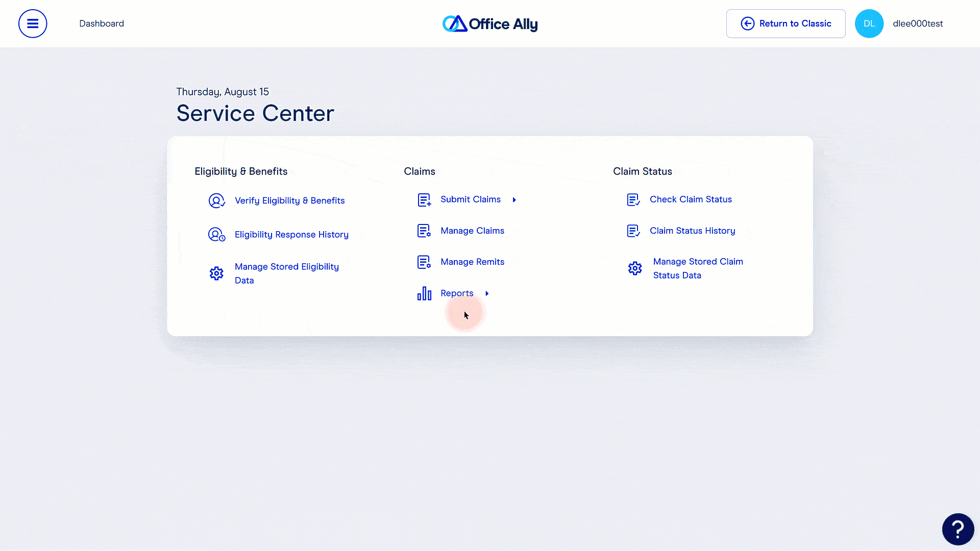Click the Office Ally logo
The image size is (980, 551).
click(490, 23)
